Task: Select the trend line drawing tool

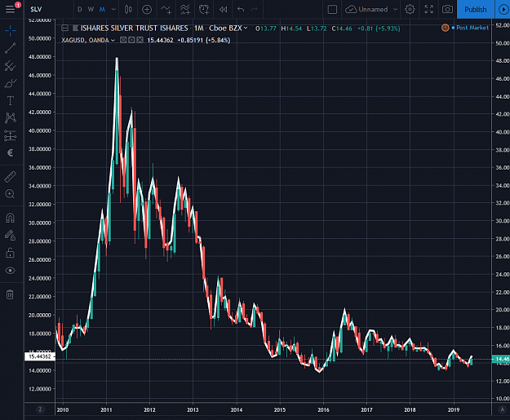Action: tap(10, 48)
